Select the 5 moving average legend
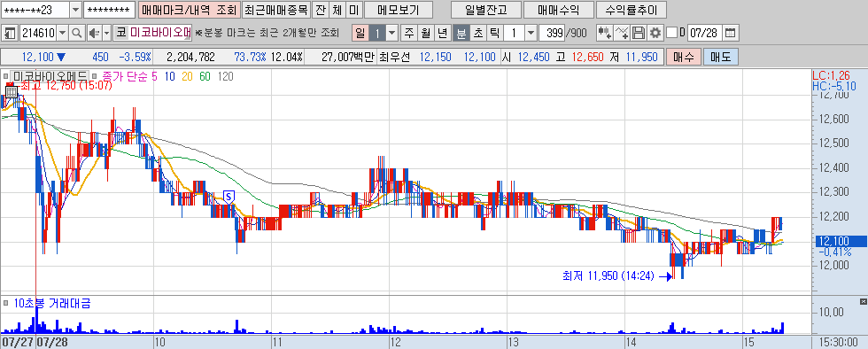This screenshot has width=868, height=349. pyautogui.click(x=154, y=76)
